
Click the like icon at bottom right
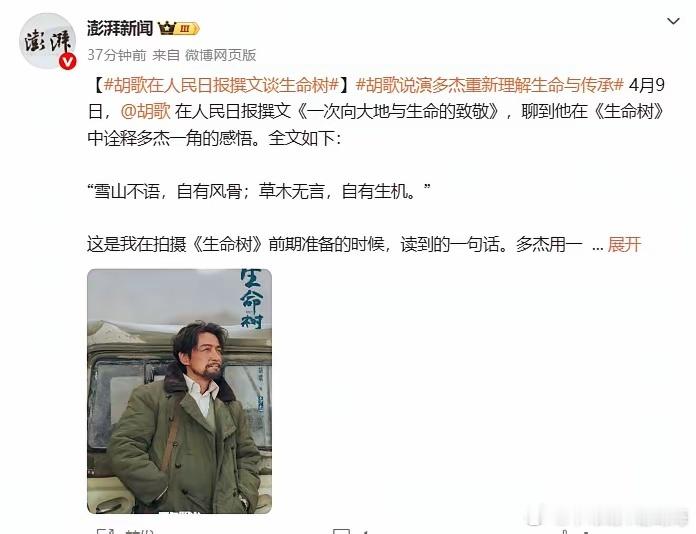565,531
